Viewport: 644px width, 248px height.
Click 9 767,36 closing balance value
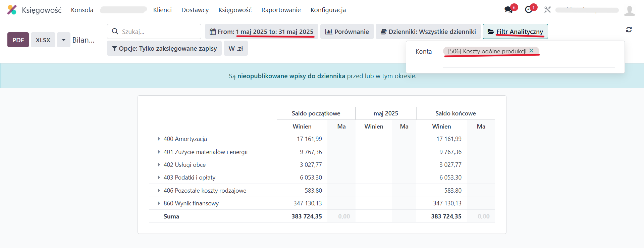click(x=450, y=152)
